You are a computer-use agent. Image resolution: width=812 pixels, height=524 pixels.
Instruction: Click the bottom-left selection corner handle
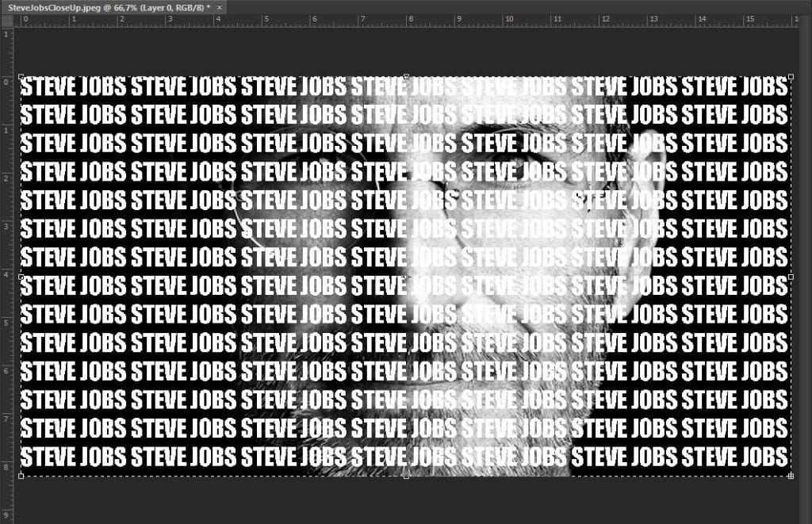(x=21, y=476)
